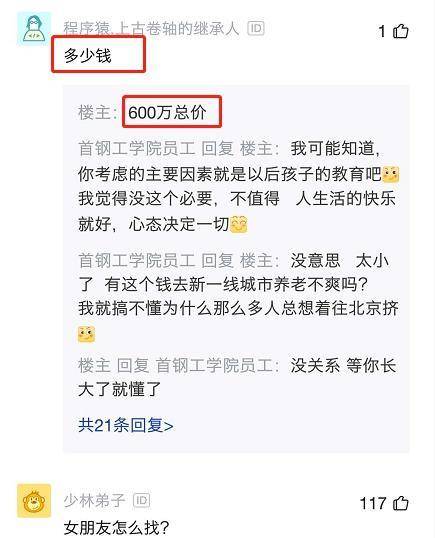The width and height of the screenshot is (435, 538).
Task: Open the 少林弟子 username
Action: coord(94,500)
